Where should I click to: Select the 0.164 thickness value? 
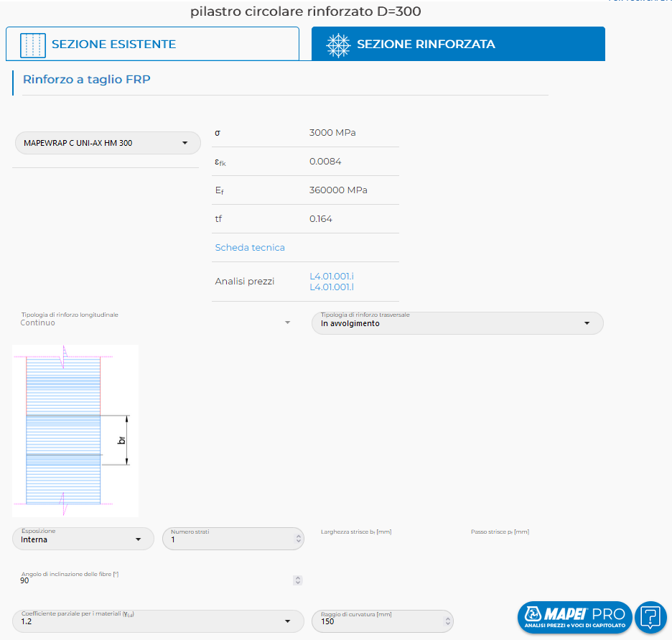[x=321, y=218]
